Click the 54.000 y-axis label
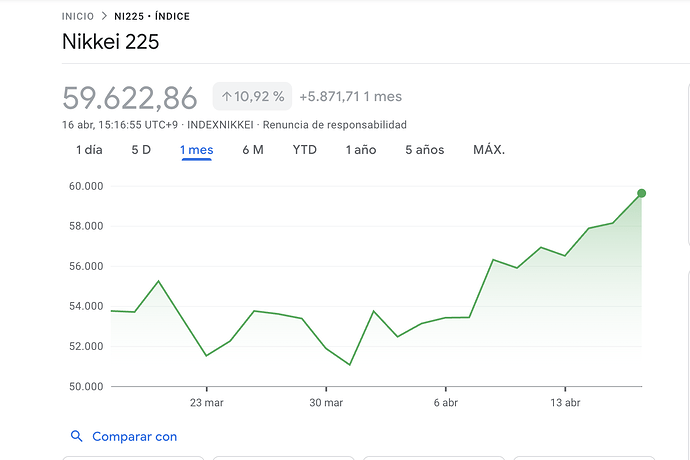The image size is (690, 460). tap(86, 306)
